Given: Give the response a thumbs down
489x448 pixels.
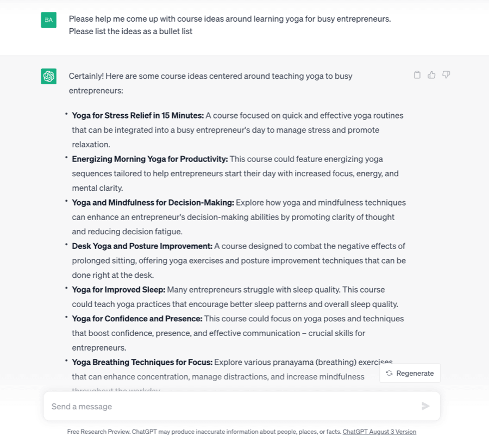Looking at the screenshot, I should coord(446,75).
